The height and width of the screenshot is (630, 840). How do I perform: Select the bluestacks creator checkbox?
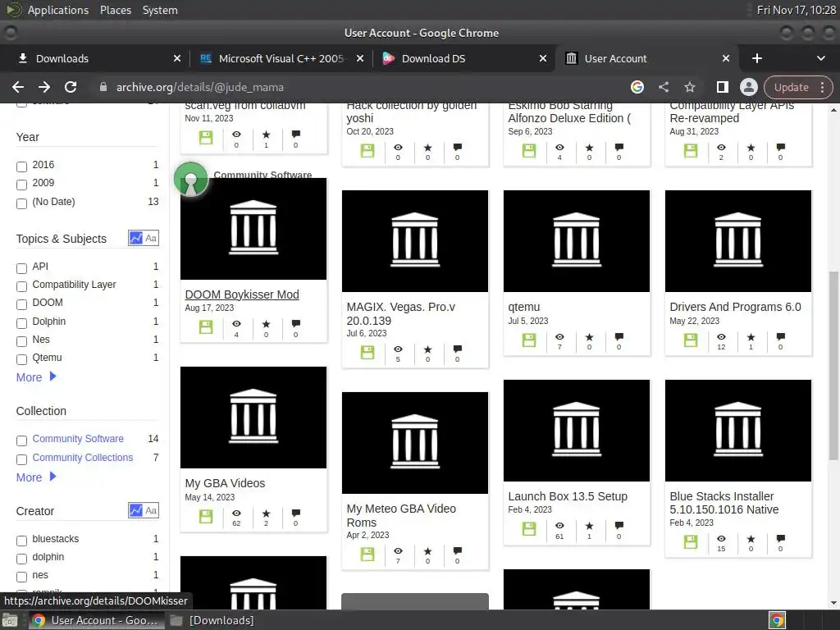point(21,541)
